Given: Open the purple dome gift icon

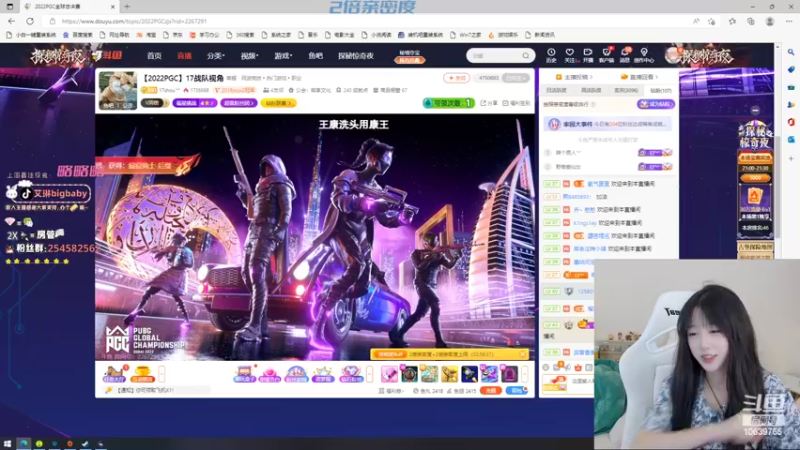Looking at the screenshot, I should [x=296, y=374].
